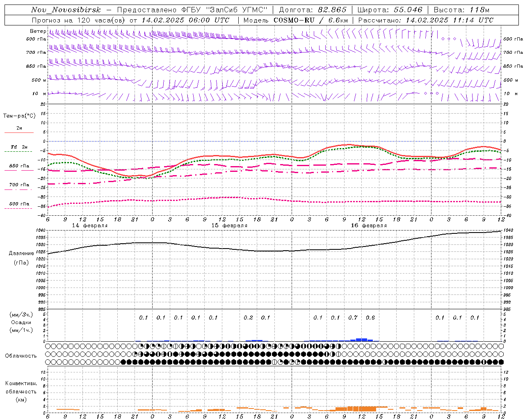Click the Долгота: 82.865 value
The width and height of the screenshot is (525, 420).
(x=313, y=10)
